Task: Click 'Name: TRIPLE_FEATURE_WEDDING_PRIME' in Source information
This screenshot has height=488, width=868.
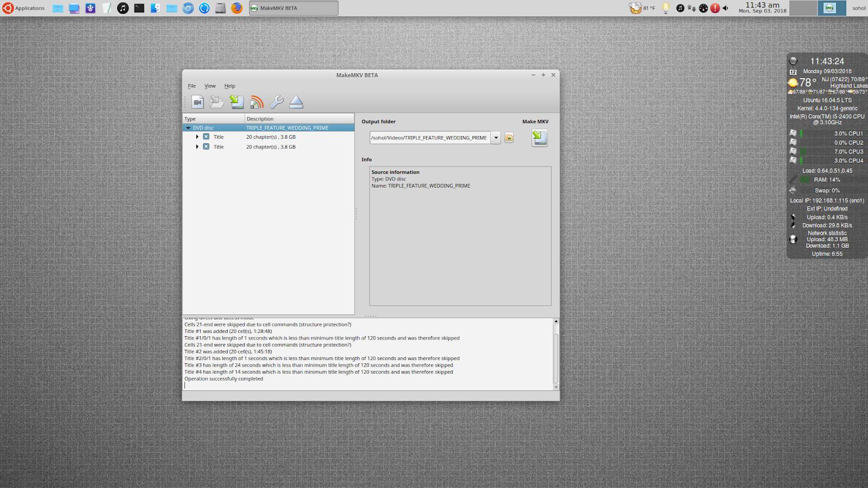Action: click(421, 185)
